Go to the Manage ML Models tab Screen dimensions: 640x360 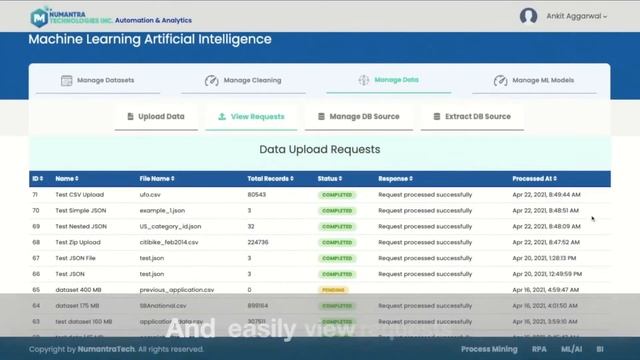click(x=534, y=80)
